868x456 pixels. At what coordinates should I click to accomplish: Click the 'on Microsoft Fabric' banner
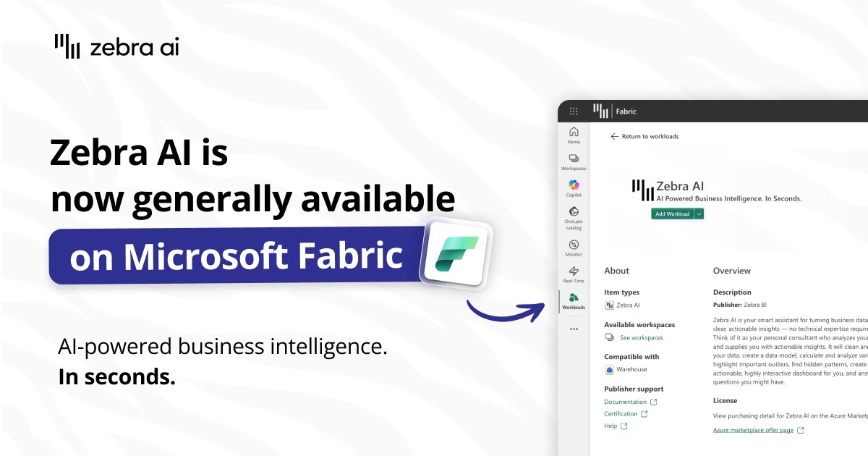tap(236, 256)
